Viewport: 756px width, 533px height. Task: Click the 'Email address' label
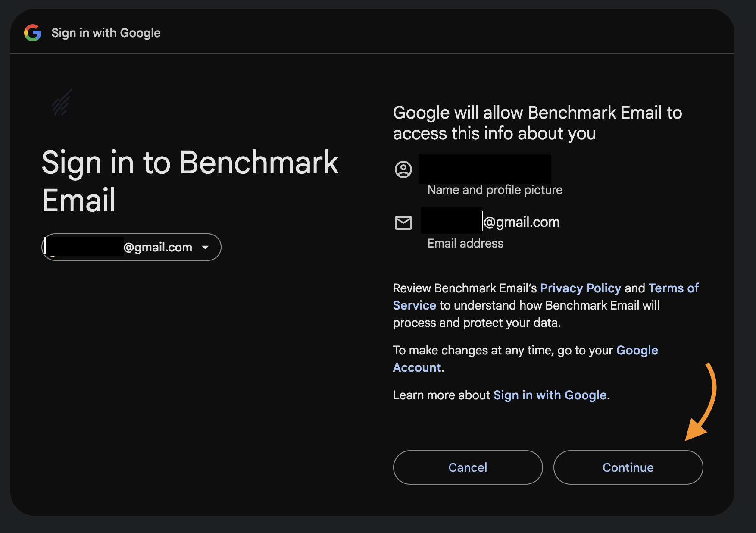(x=465, y=244)
